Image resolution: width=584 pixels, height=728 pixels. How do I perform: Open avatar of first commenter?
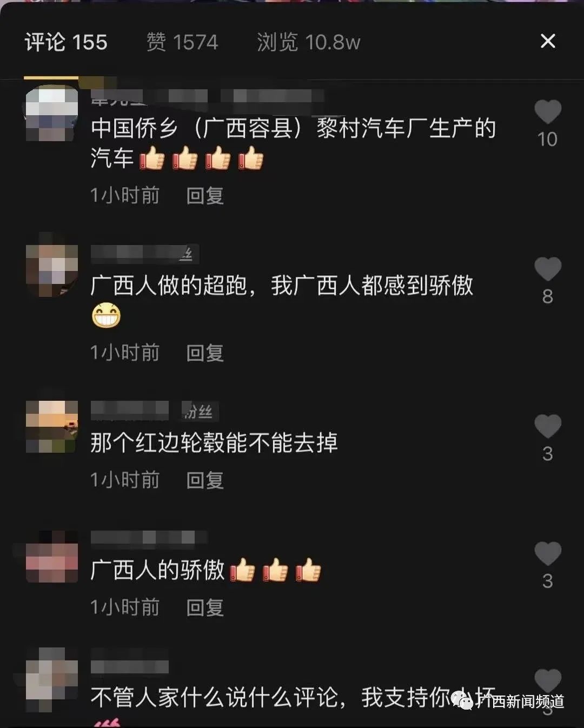click(x=52, y=114)
